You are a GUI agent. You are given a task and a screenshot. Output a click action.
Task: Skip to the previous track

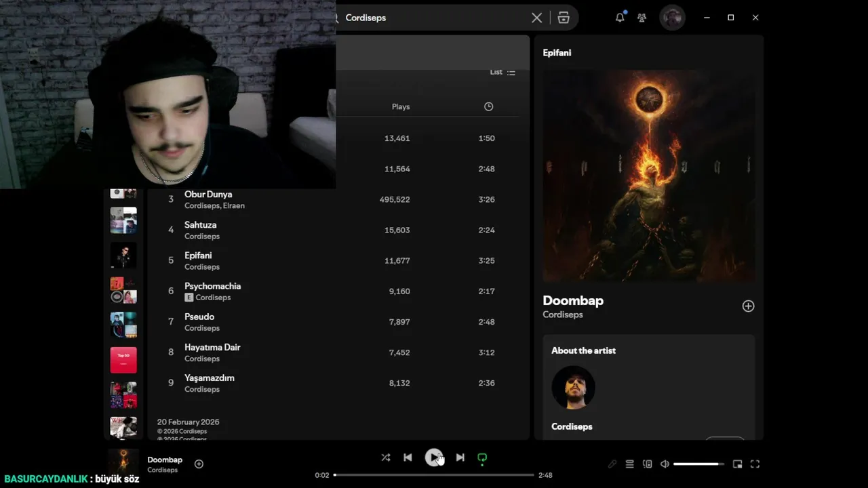pos(408,457)
